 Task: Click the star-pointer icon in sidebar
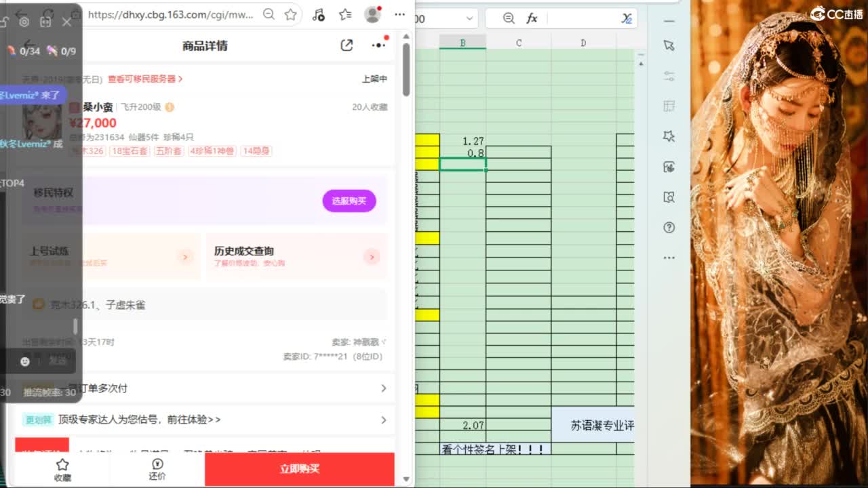pyautogui.click(x=669, y=137)
